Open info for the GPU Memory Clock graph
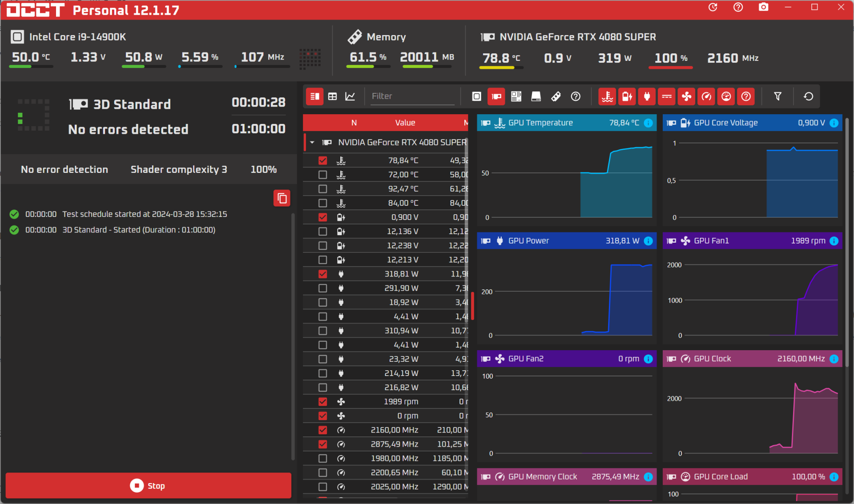The image size is (854, 504). click(x=649, y=477)
